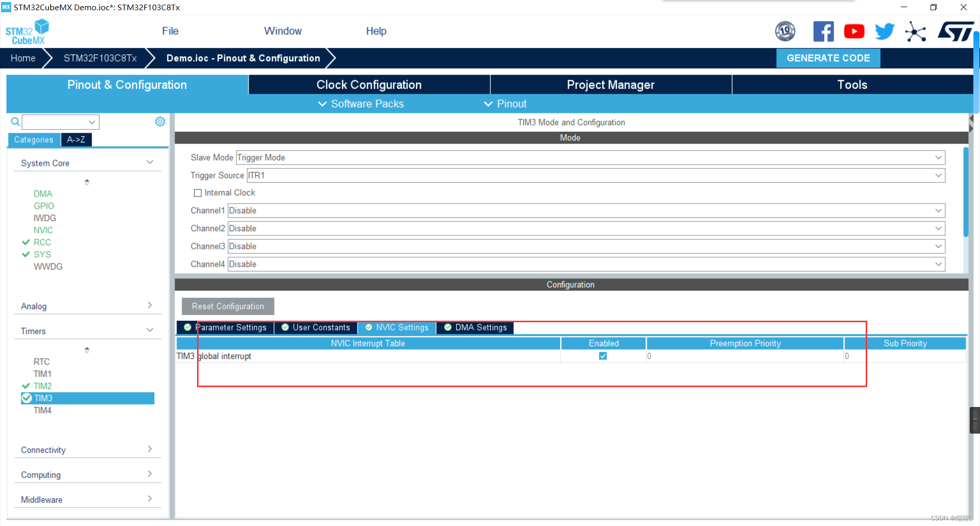Click the Reset Configuration button
The width and height of the screenshot is (980, 526).
(228, 306)
